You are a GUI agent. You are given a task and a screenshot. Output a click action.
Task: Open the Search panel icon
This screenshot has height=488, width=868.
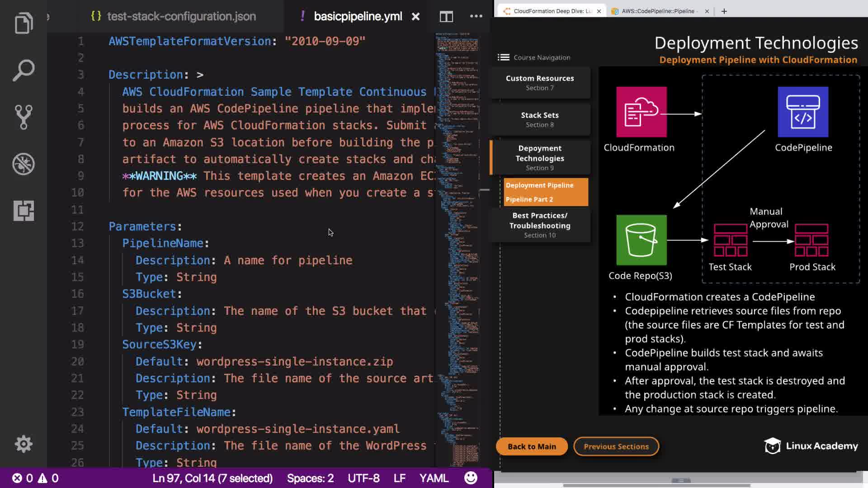[24, 70]
